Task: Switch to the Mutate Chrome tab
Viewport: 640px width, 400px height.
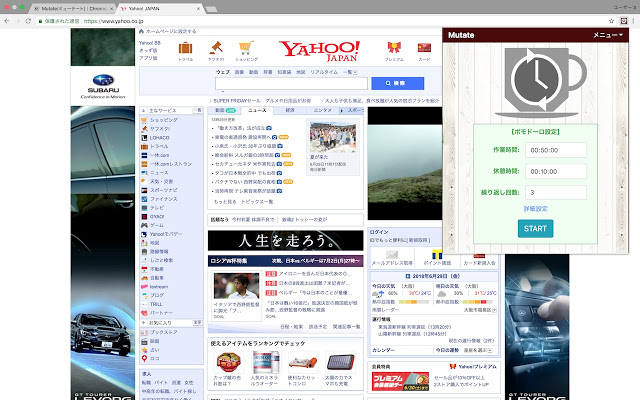Action: click(x=73, y=8)
